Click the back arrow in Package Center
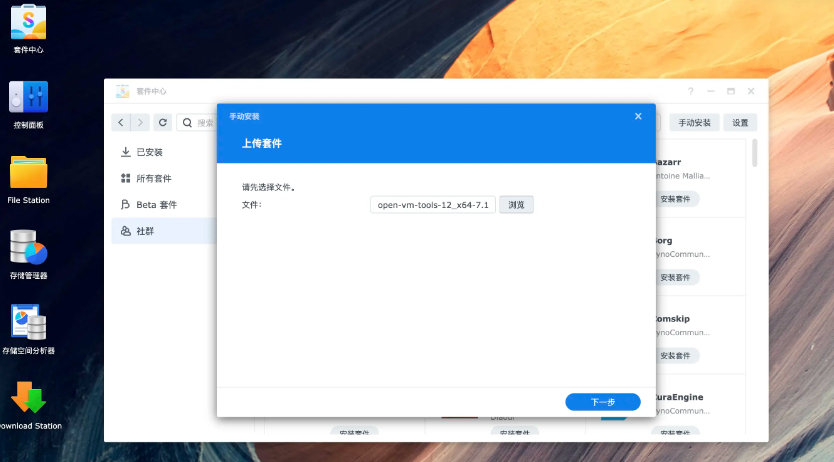Image resolution: width=834 pixels, height=462 pixels. click(x=121, y=123)
